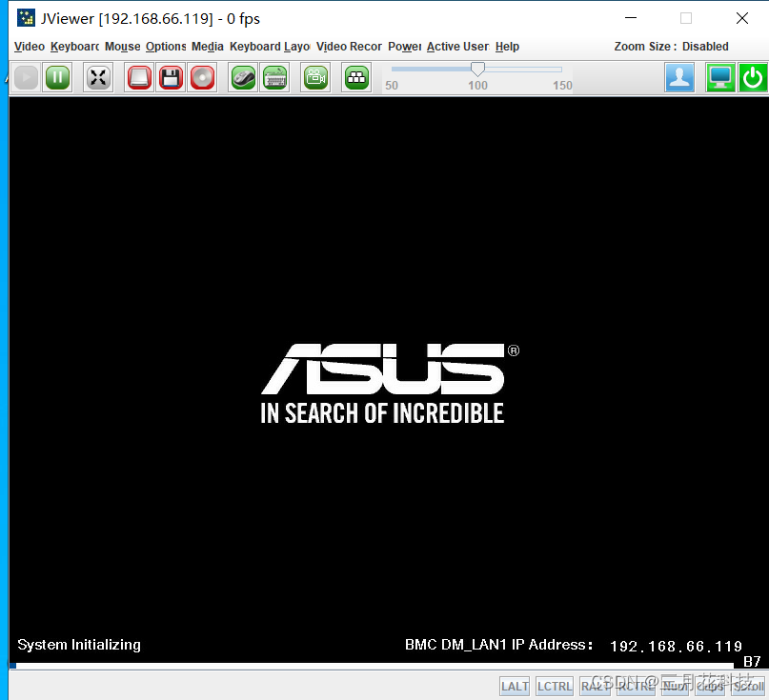This screenshot has width=769, height=700.
Task: Open the Options menu
Action: click(166, 47)
